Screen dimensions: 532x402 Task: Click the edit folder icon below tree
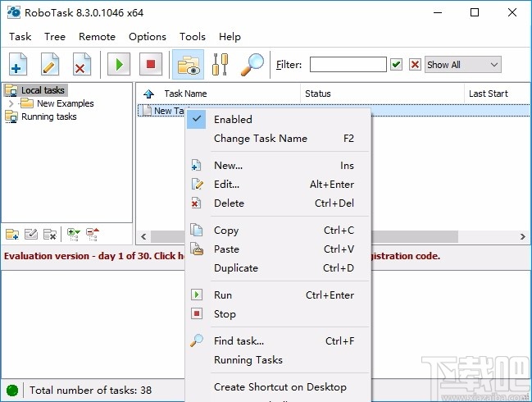point(31,235)
